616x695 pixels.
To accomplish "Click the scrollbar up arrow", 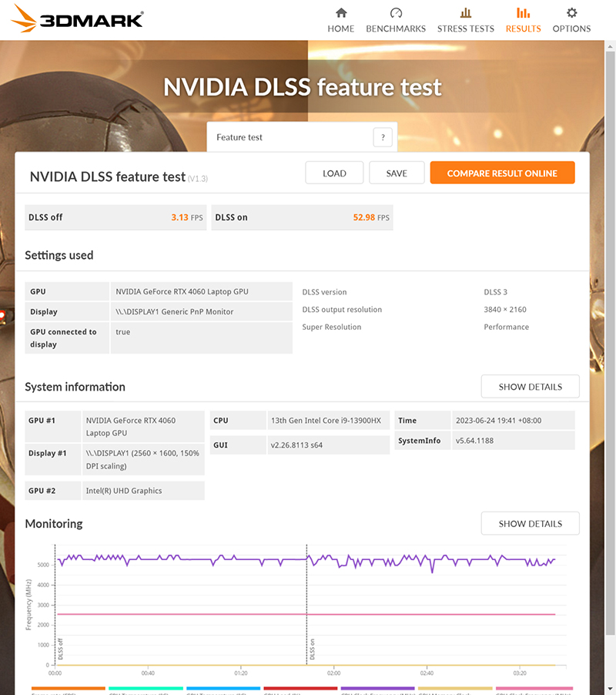I will (611, 46).
